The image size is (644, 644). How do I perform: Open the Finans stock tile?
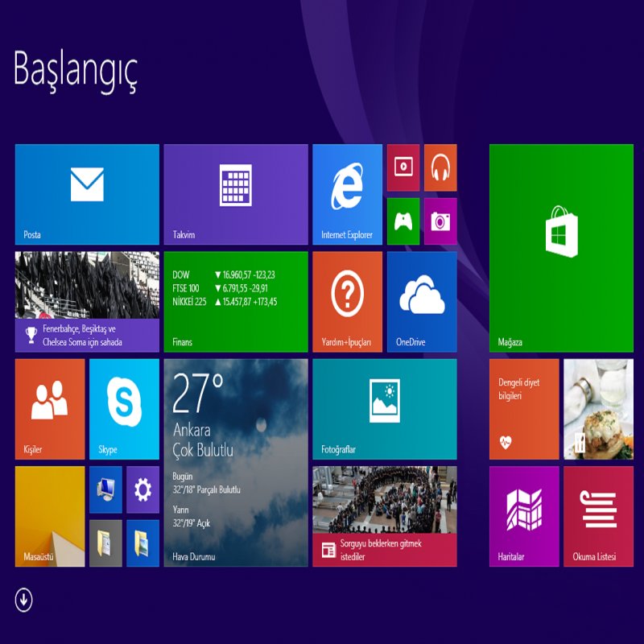coord(236,302)
